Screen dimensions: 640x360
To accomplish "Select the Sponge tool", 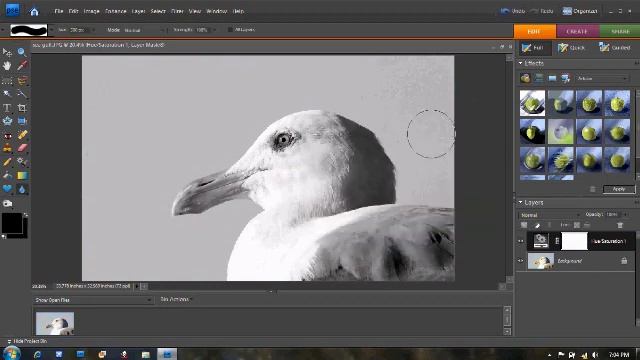I will tap(7, 203).
